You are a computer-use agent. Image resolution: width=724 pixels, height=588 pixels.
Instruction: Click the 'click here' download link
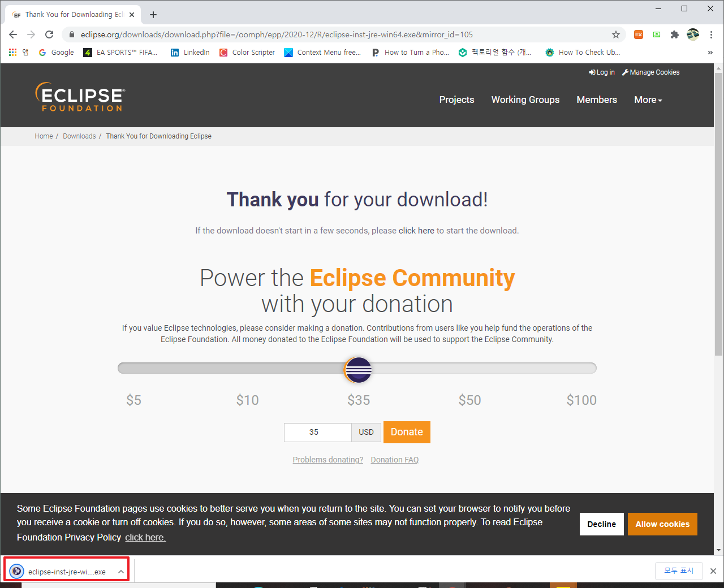[416, 231]
